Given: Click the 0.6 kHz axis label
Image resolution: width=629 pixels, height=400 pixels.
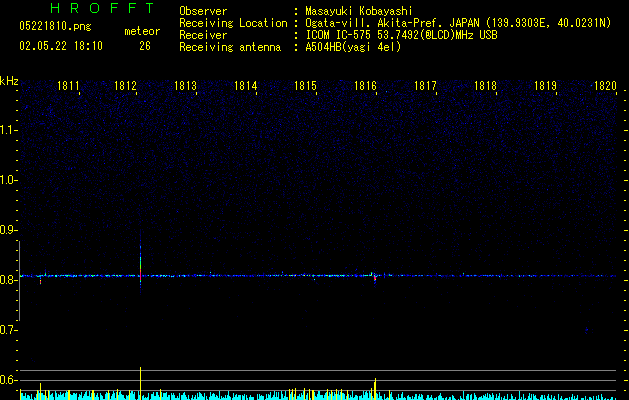Looking at the screenshot, I should [8, 380].
